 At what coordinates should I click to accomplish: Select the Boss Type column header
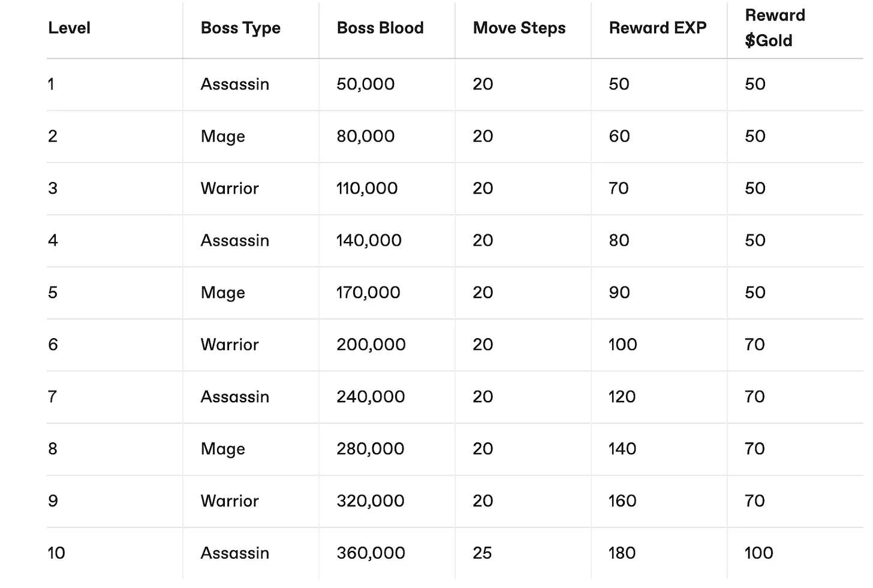pyautogui.click(x=240, y=28)
